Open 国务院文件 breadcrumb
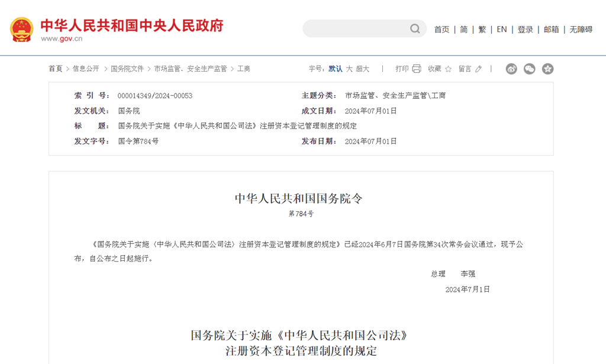 127,69
